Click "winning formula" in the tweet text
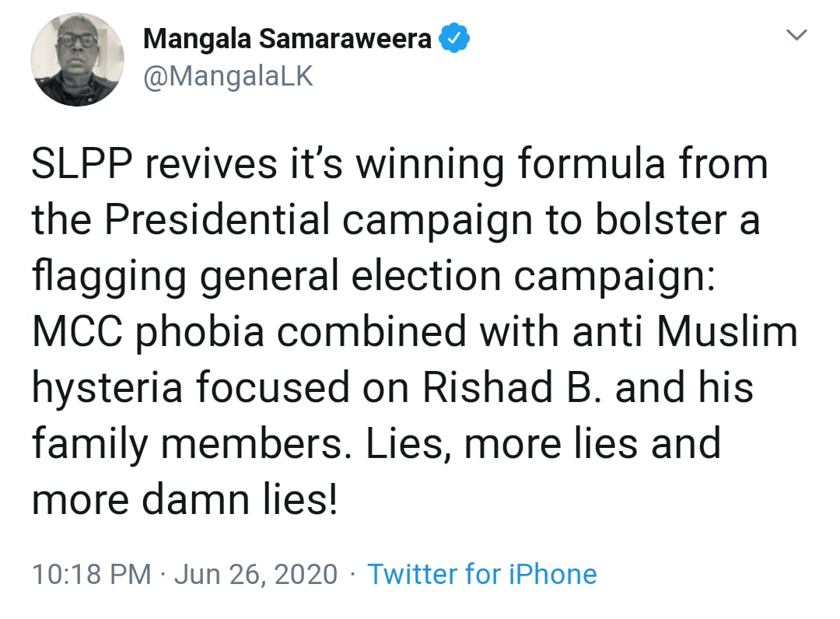 tap(486, 166)
